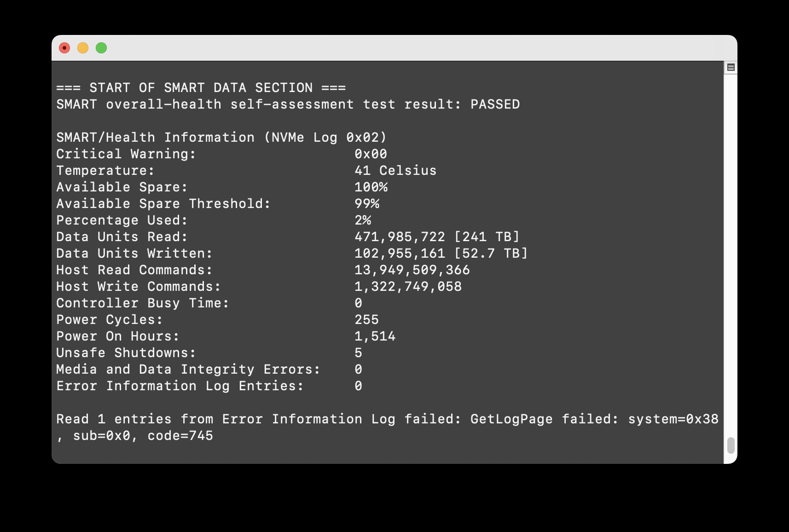The height and width of the screenshot is (532, 789).
Task: Click the Error Information Log Entries value
Action: 359,386
